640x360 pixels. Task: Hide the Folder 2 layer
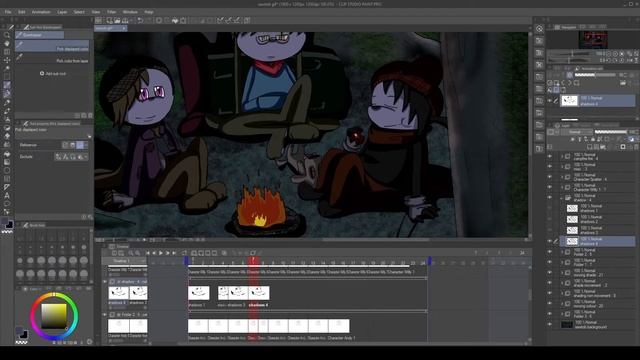coord(550,252)
